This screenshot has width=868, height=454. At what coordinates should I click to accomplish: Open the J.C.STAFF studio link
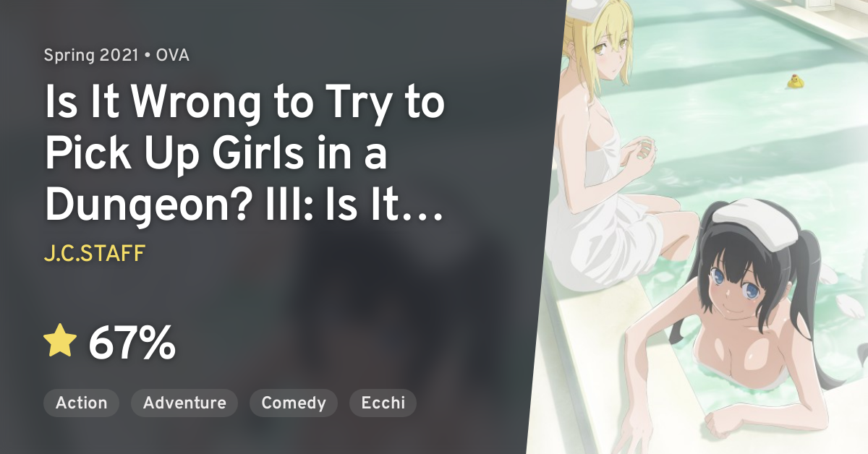click(94, 254)
